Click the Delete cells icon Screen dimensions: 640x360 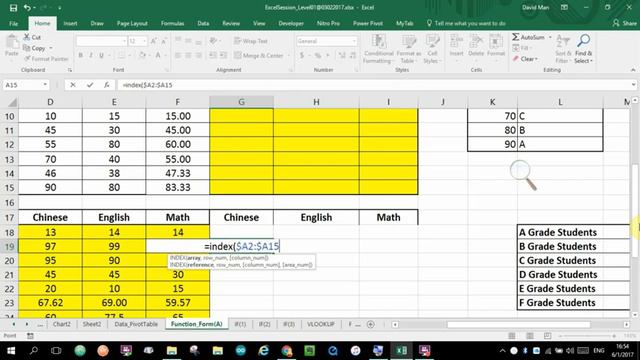[x=476, y=42]
